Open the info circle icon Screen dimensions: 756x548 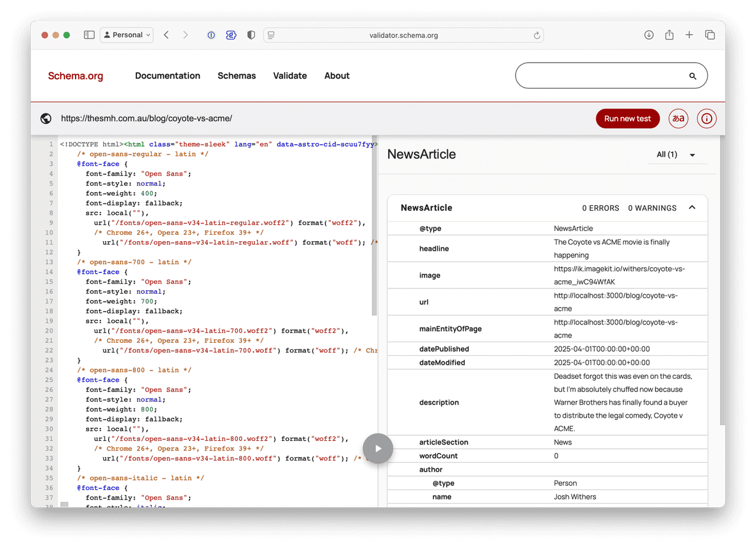point(707,118)
